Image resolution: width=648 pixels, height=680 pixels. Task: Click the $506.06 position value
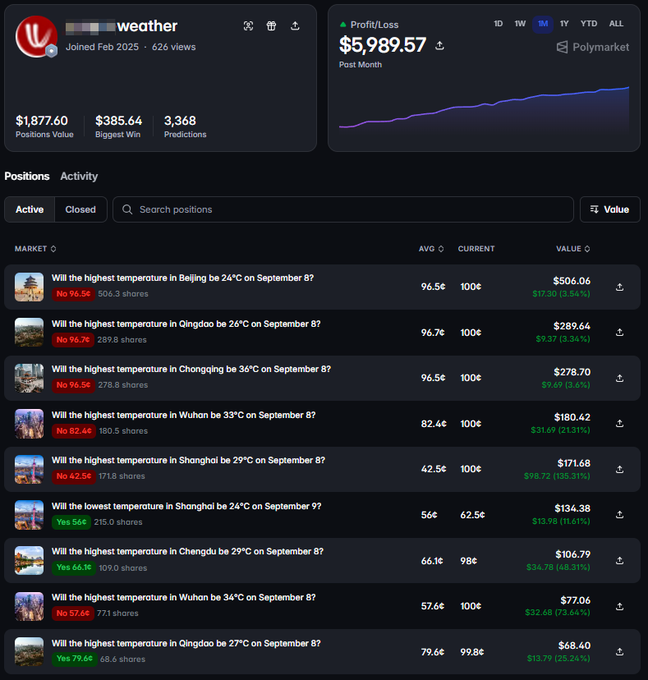[571, 281]
